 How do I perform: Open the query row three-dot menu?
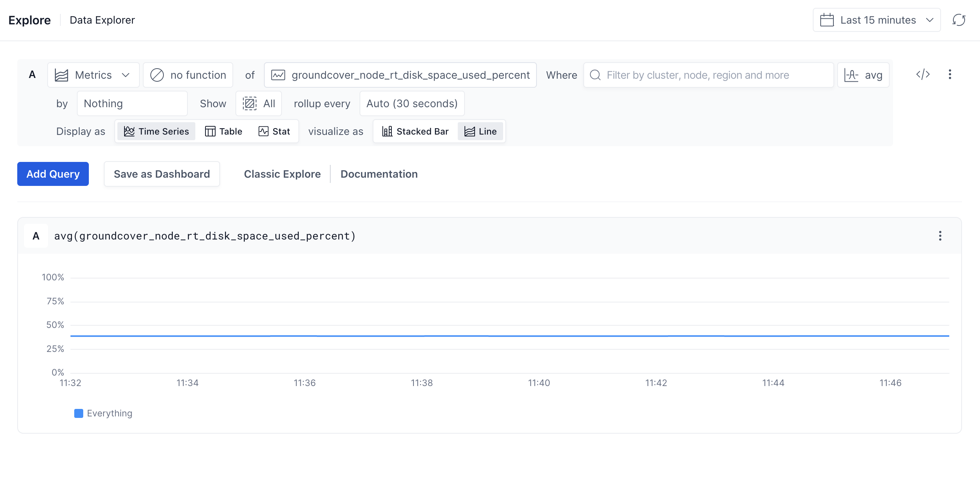(950, 75)
